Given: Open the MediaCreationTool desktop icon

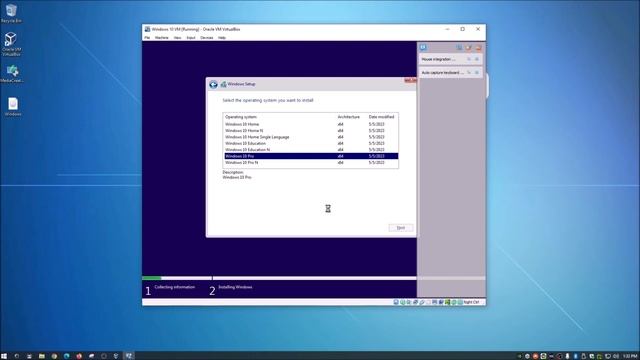Looking at the screenshot, I should [12, 73].
